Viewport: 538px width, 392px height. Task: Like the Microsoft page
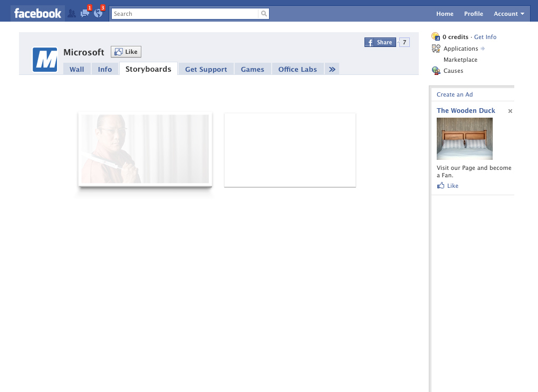(126, 52)
